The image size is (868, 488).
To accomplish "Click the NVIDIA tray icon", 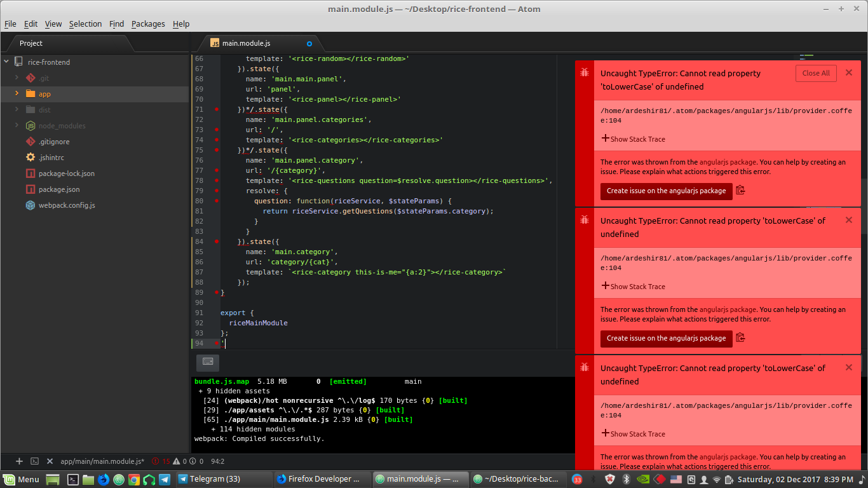I will tap(643, 479).
